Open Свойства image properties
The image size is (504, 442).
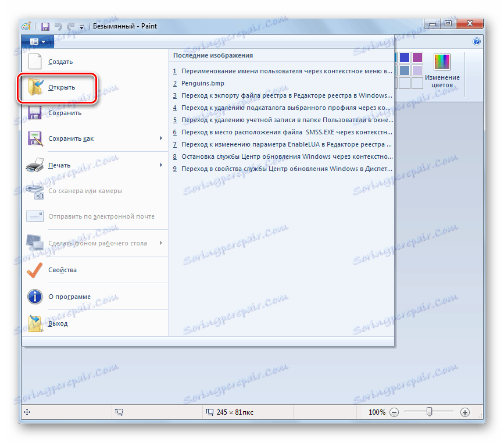pyautogui.click(x=95, y=270)
